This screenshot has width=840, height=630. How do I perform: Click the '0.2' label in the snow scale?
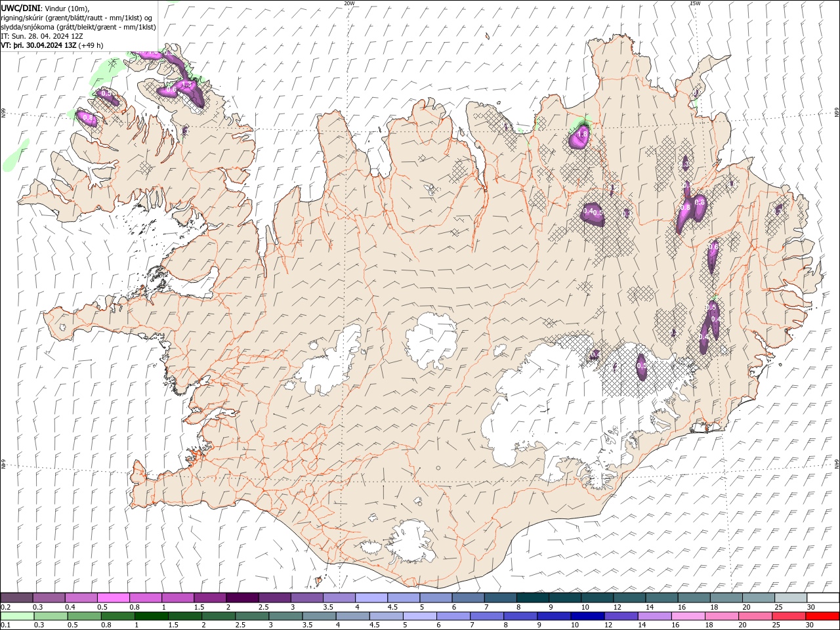[6, 607]
